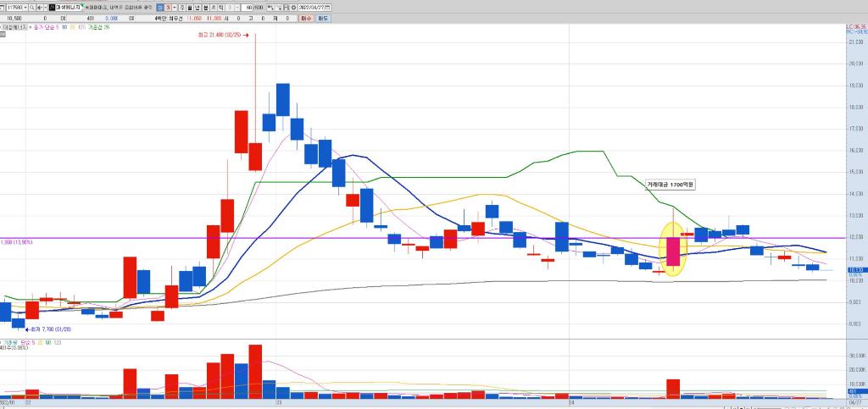Viewport: 868px width, 409px height.
Task: Select the 종가 단순 5 moving average legend
Action: click(46, 27)
